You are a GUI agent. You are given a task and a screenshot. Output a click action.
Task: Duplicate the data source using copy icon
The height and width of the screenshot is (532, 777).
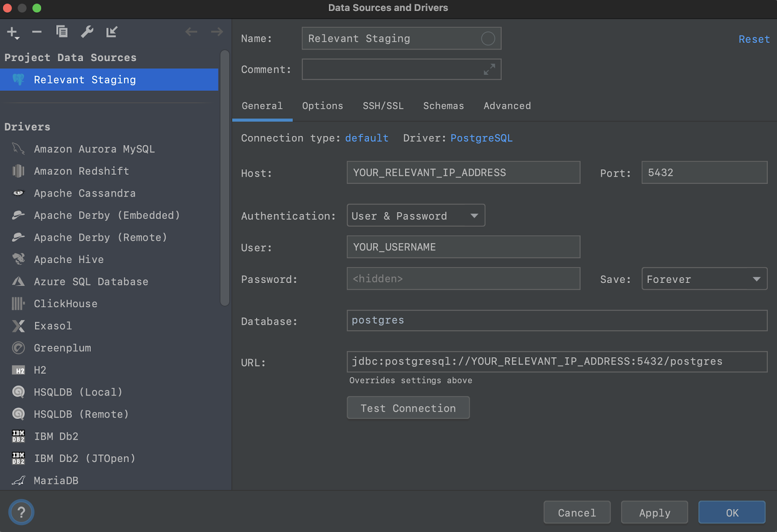pyautogui.click(x=62, y=32)
